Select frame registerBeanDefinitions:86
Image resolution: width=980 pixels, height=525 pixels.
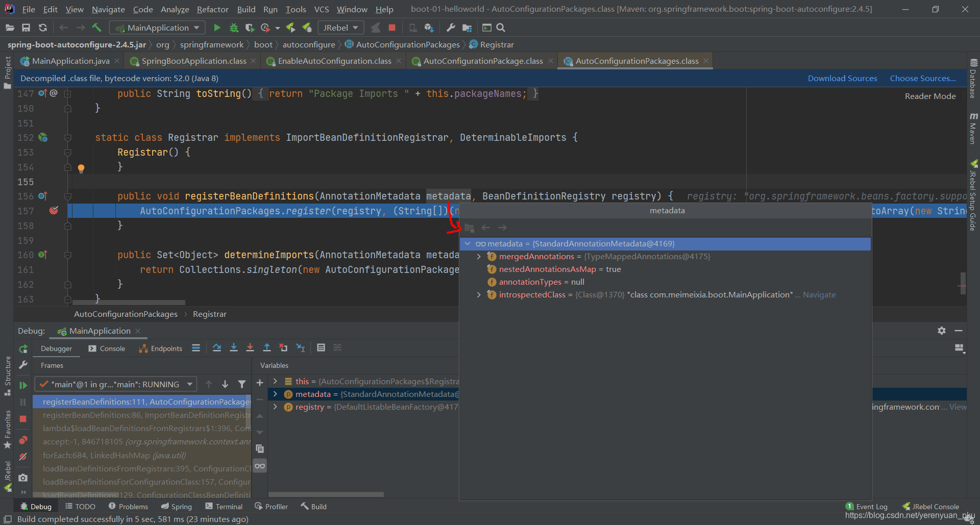coord(141,415)
